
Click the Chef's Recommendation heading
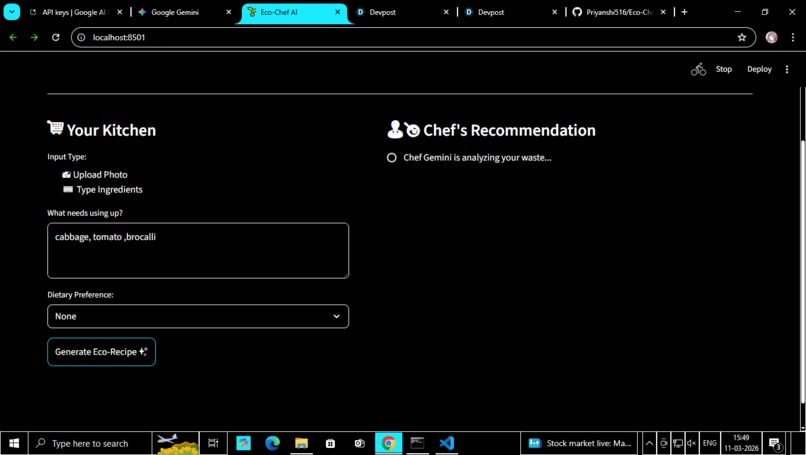click(491, 130)
